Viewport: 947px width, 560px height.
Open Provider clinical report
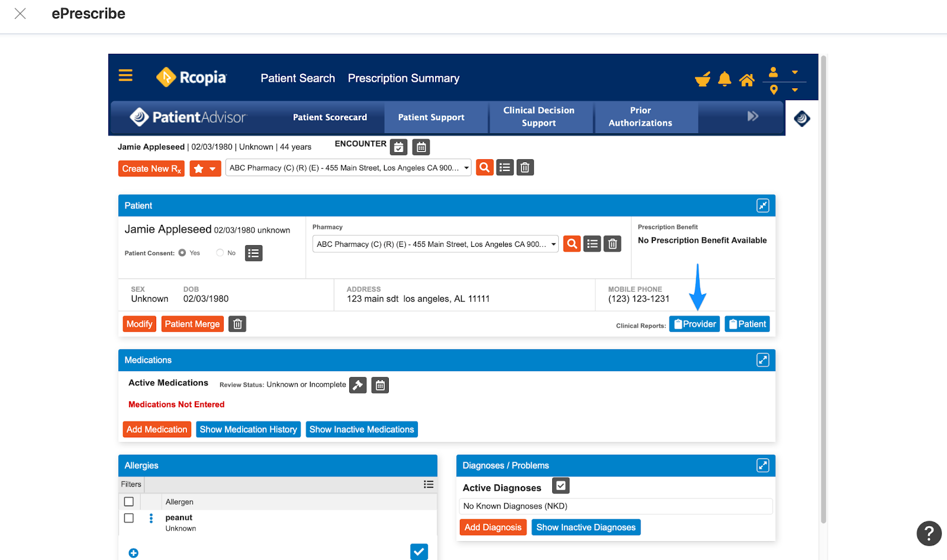pos(695,324)
